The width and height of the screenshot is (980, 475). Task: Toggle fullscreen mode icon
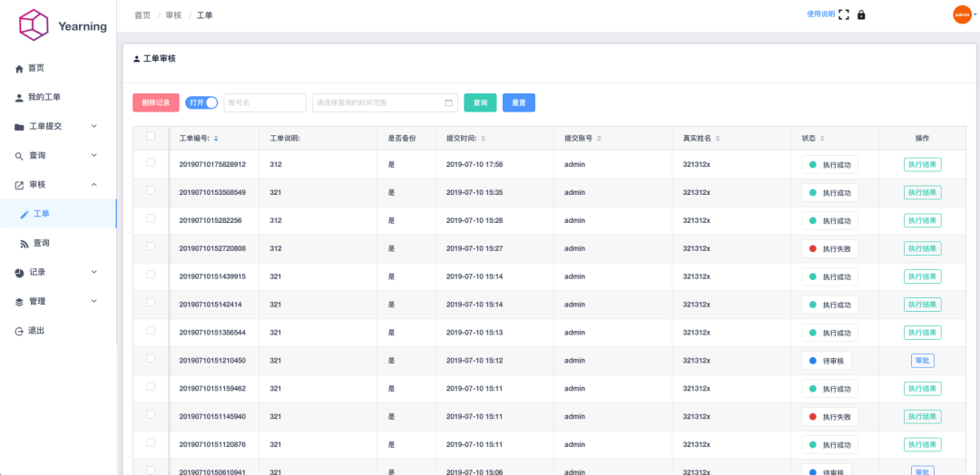click(844, 15)
